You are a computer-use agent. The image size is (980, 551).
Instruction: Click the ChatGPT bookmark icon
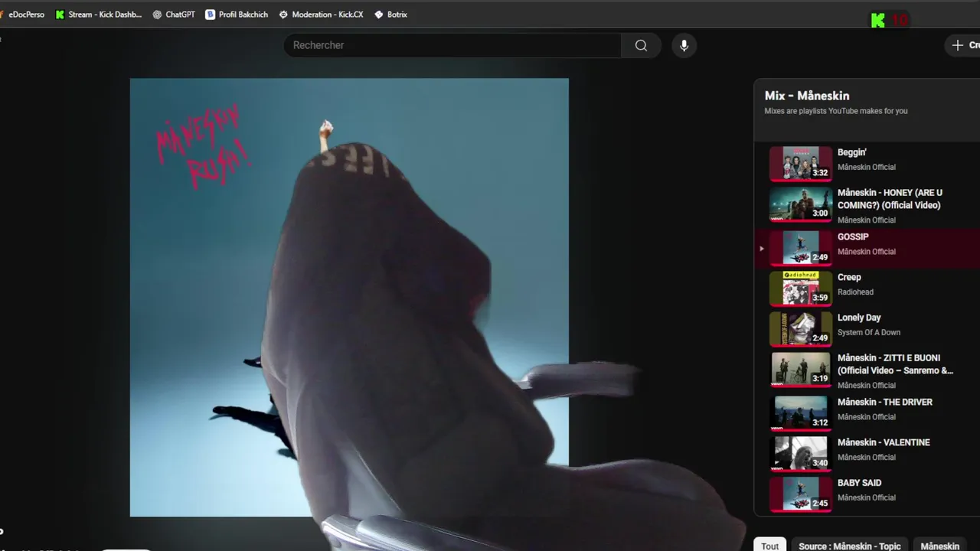pos(157,15)
